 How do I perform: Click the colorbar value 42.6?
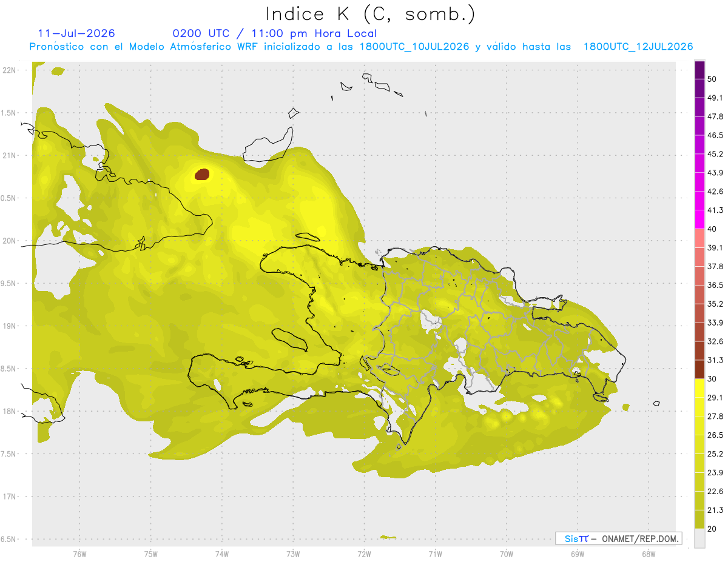point(715,192)
